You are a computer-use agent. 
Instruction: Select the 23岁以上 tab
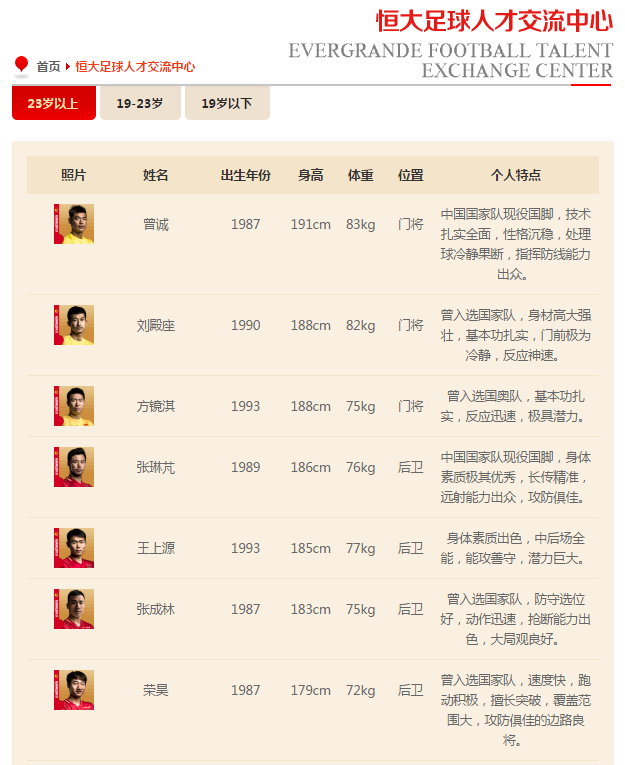click(54, 103)
